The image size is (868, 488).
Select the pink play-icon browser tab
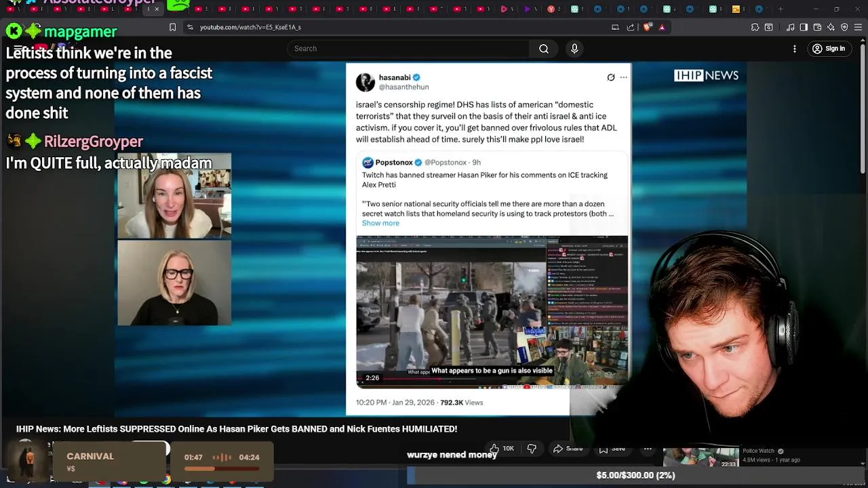click(x=504, y=9)
